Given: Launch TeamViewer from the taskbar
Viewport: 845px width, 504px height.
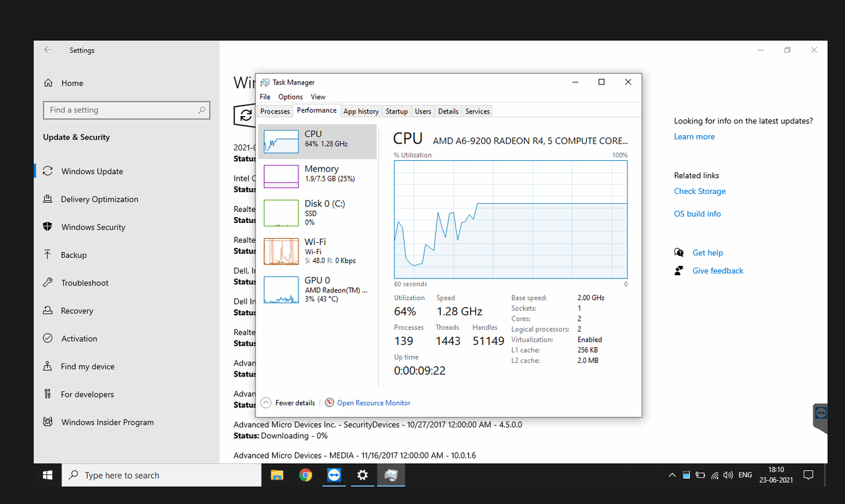Looking at the screenshot, I should pos(333,475).
